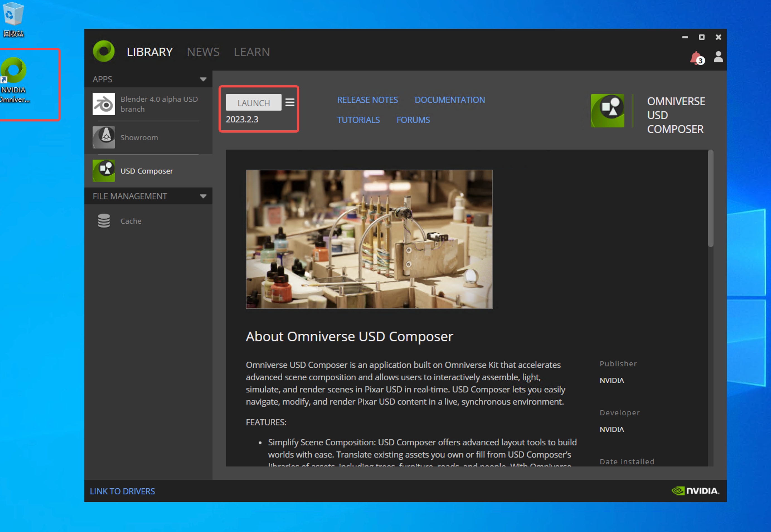
Task: Click the large Omniverse USD Composer app logo
Action: (607, 111)
